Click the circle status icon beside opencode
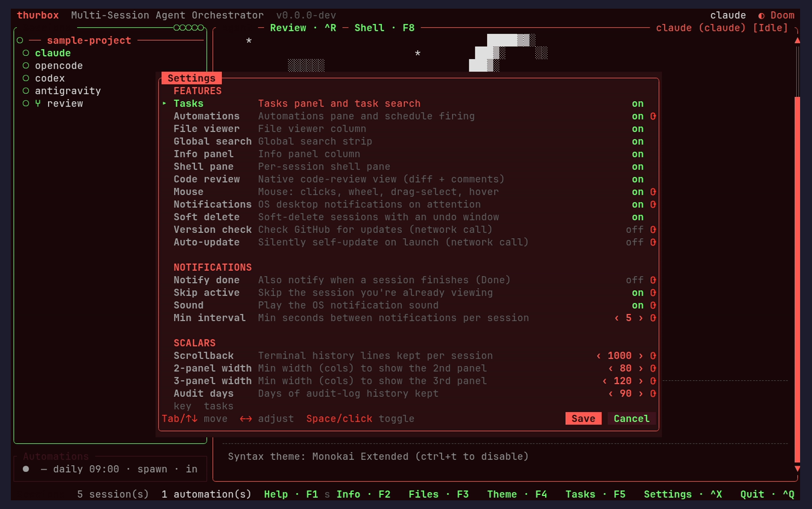812x509 pixels. tap(25, 66)
